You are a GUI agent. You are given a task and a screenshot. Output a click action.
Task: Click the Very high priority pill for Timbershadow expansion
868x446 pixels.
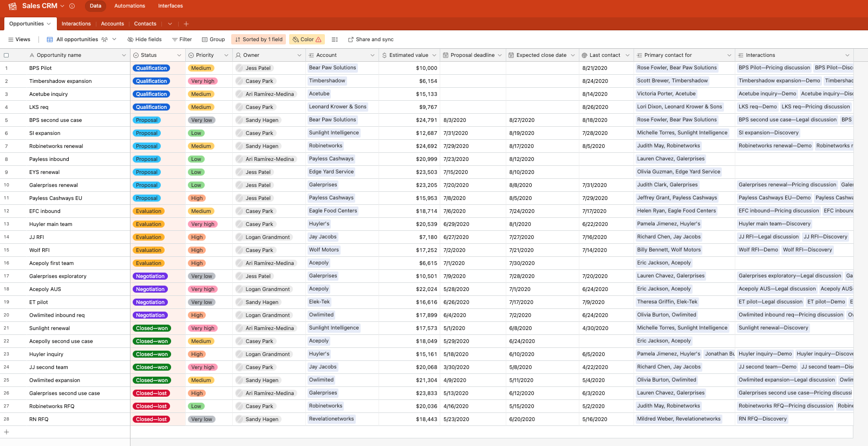(203, 81)
